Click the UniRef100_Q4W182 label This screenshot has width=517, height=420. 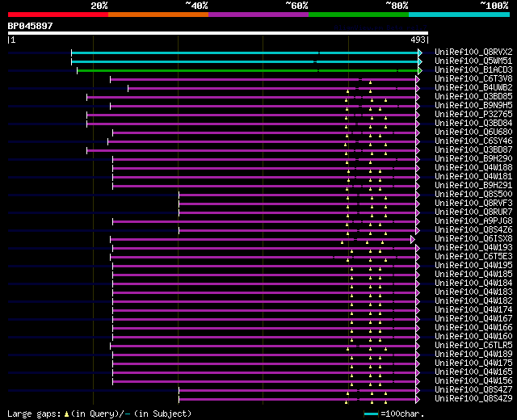[x=473, y=301]
